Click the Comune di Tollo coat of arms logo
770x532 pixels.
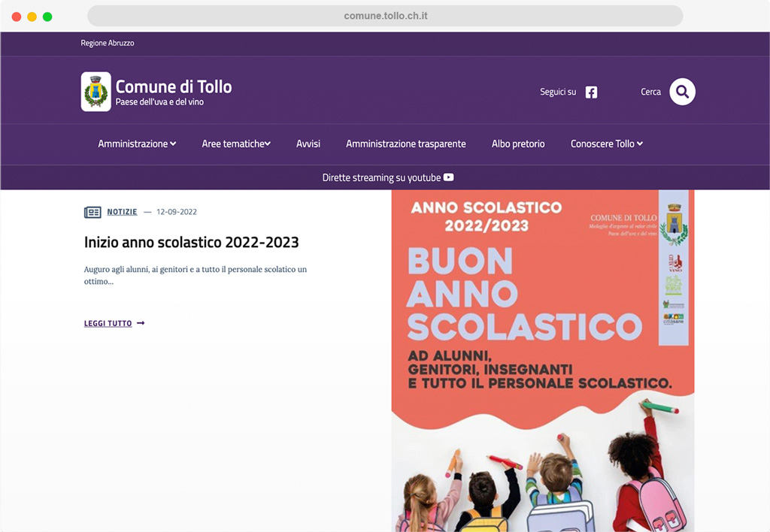click(96, 92)
